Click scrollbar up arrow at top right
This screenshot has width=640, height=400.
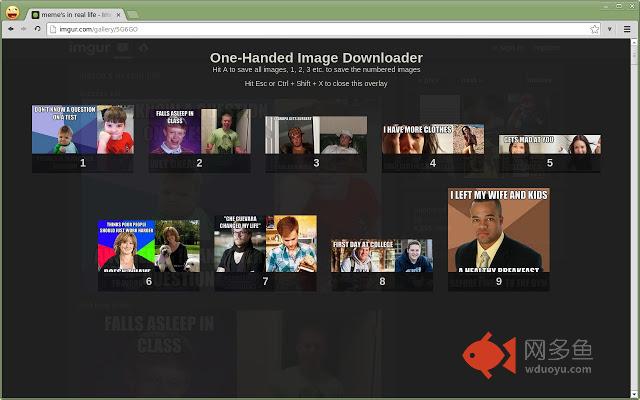click(x=634, y=42)
